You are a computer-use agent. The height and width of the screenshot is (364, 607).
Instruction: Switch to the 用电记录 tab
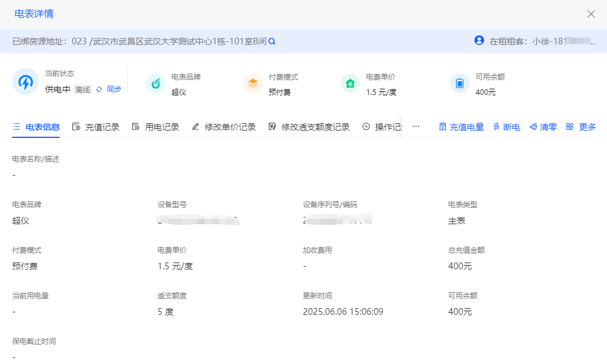(156, 127)
